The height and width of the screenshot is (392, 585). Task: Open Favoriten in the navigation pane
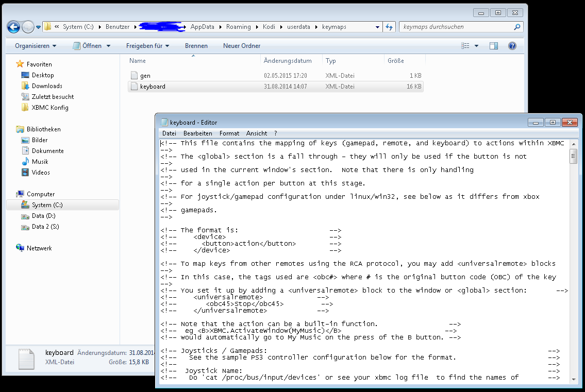(39, 64)
